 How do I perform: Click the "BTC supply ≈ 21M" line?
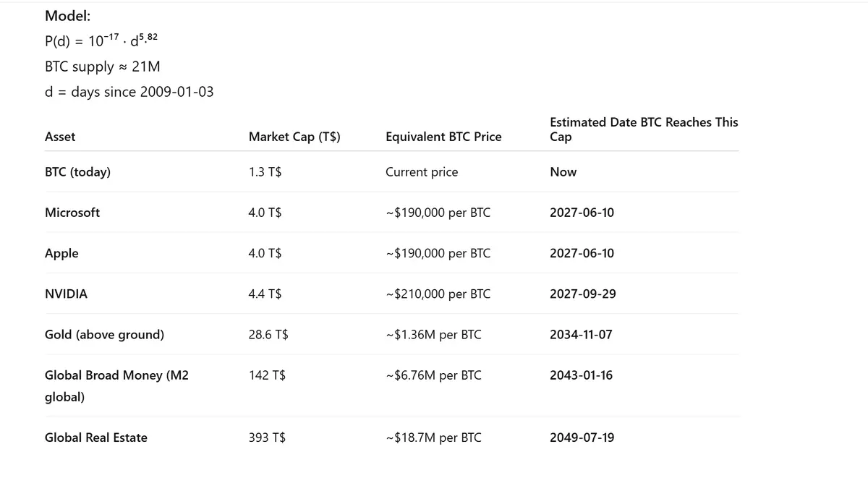[102, 67]
